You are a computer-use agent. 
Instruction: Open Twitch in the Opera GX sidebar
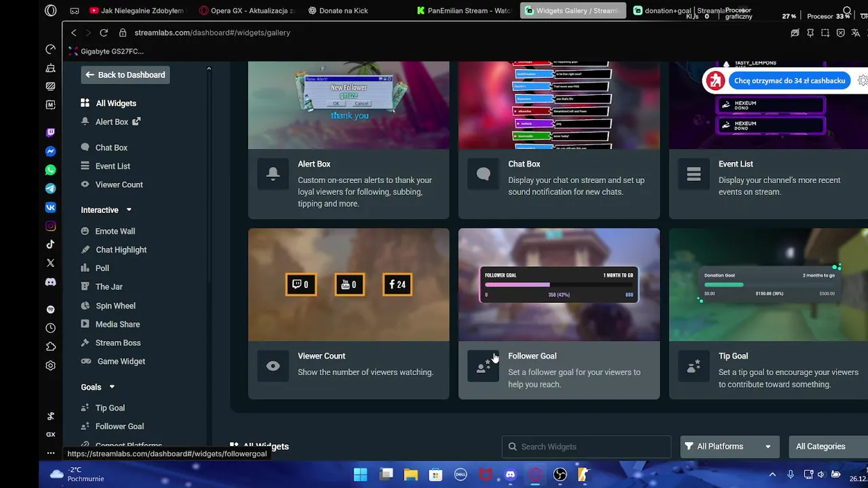51,133
